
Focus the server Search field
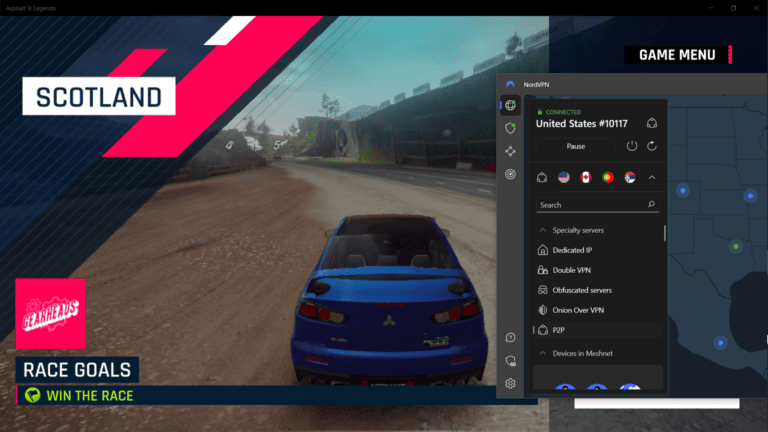point(597,205)
